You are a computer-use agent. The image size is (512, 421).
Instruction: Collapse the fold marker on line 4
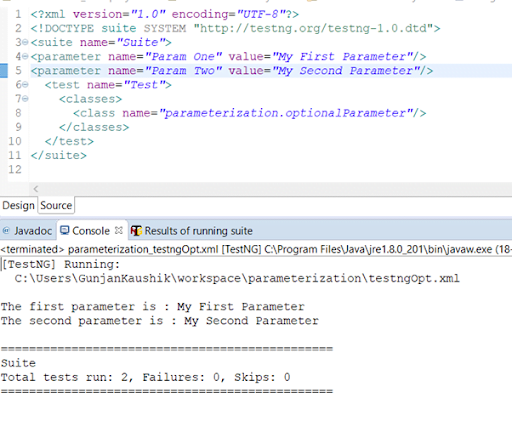pyautogui.click(x=25, y=56)
